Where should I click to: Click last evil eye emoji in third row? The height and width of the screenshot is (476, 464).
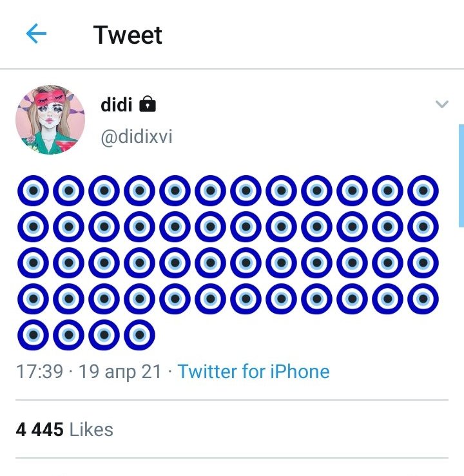coord(423,263)
